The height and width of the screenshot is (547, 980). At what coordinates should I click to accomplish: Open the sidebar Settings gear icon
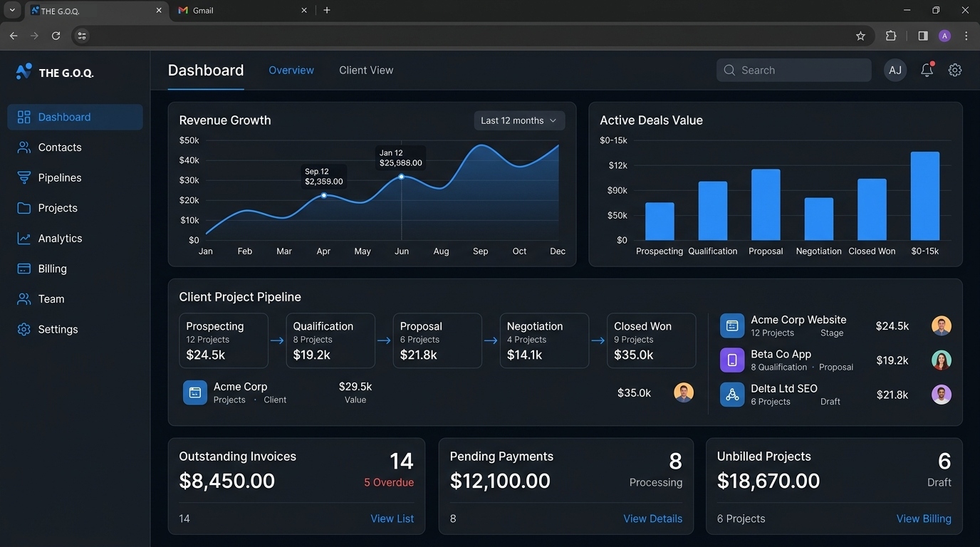pyautogui.click(x=24, y=330)
